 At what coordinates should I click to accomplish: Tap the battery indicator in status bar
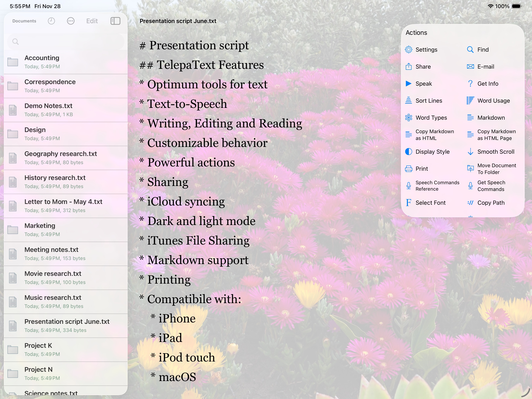516,6
